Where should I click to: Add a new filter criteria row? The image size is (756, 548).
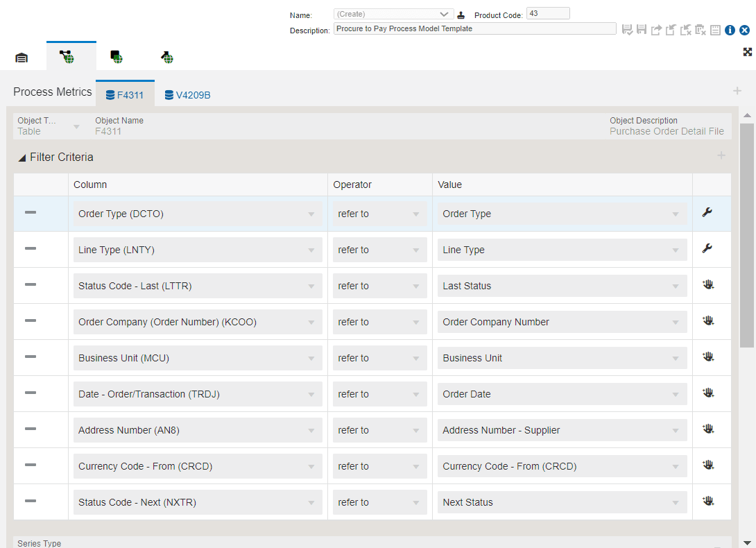(x=721, y=156)
